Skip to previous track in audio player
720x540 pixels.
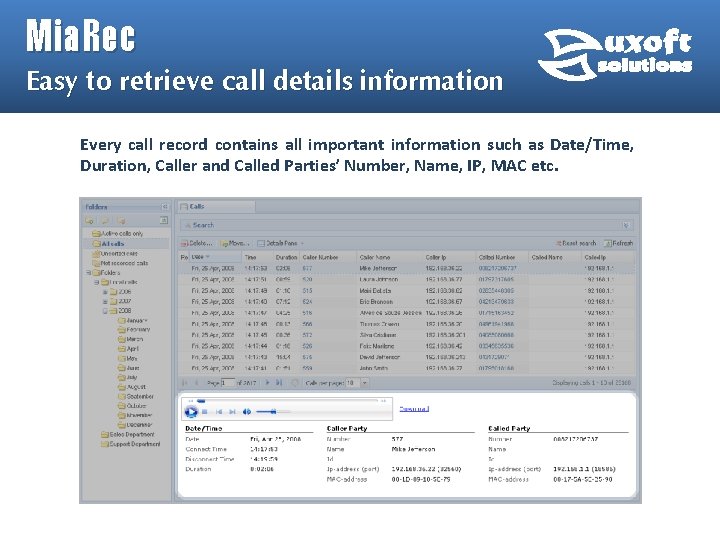tap(219, 412)
